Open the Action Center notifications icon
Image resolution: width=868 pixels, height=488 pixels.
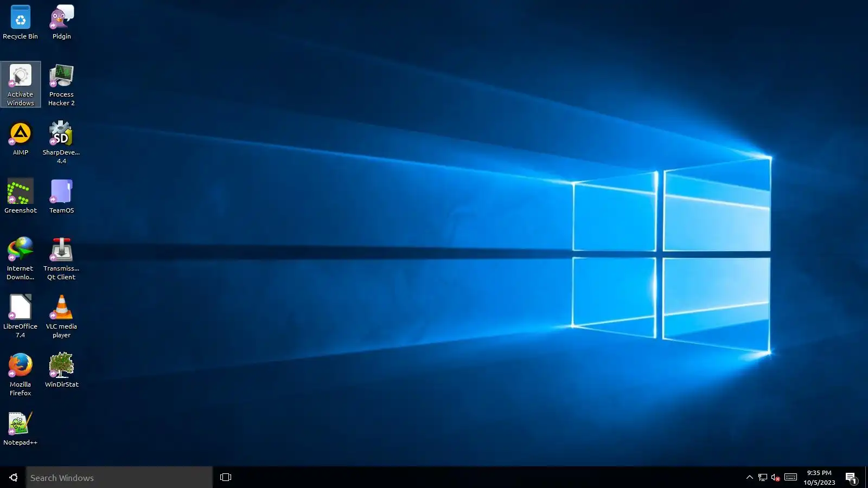[x=851, y=477]
